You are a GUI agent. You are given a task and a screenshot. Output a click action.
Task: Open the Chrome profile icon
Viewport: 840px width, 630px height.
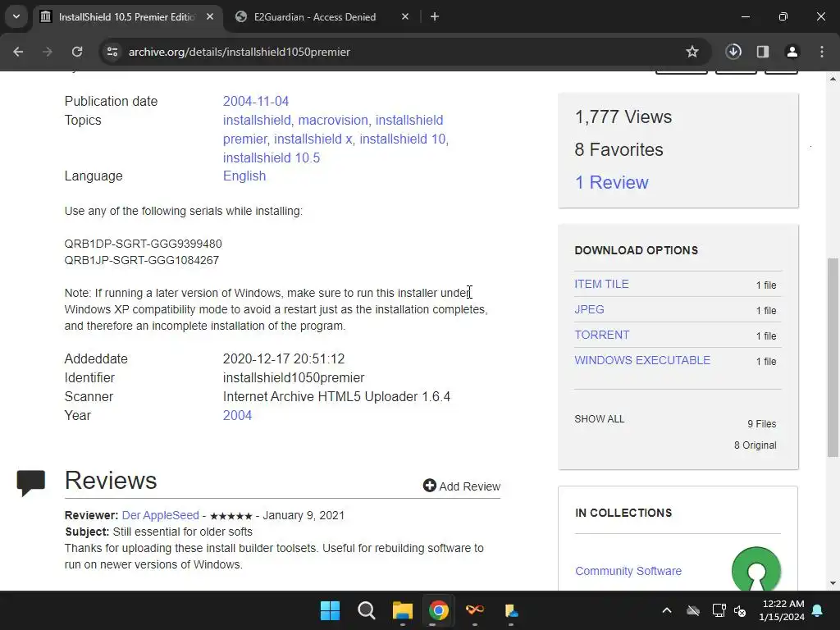[x=792, y=52]
